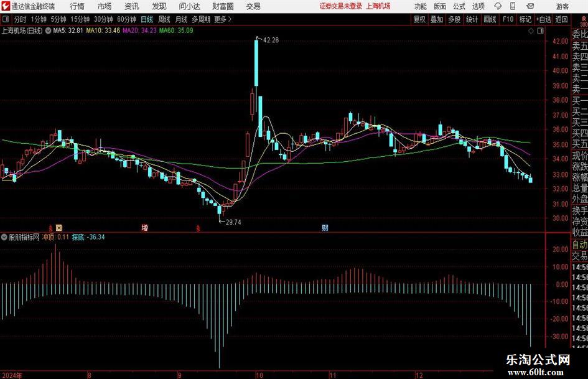
Task: Click the MA60: 35.09 value label
Action: (176, 30)
